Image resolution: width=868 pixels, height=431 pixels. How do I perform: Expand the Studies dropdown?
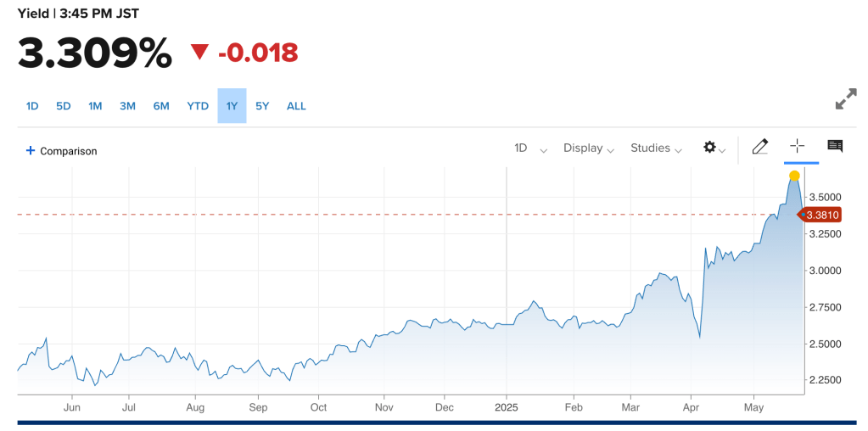coord(656,148)
